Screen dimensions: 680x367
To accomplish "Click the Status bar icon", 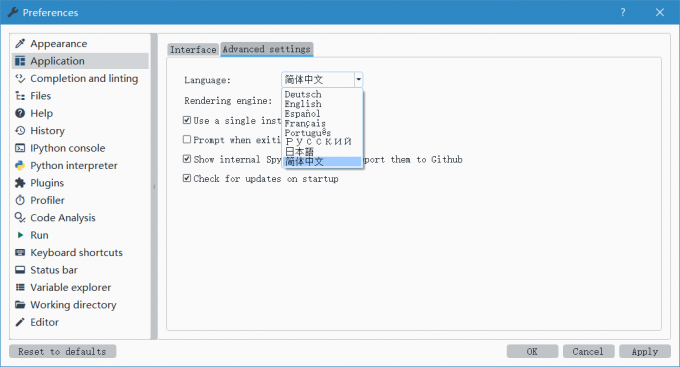I will pos(20,270).
